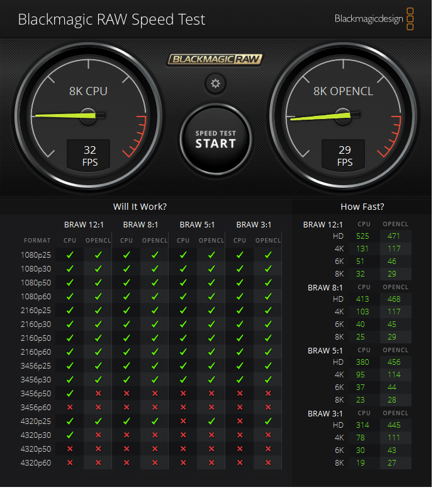This screenshot has width=438, height=504.
Task: Click the 4320p25 BRAW 8:1 CPU checkmark
Action: [126, 421]
